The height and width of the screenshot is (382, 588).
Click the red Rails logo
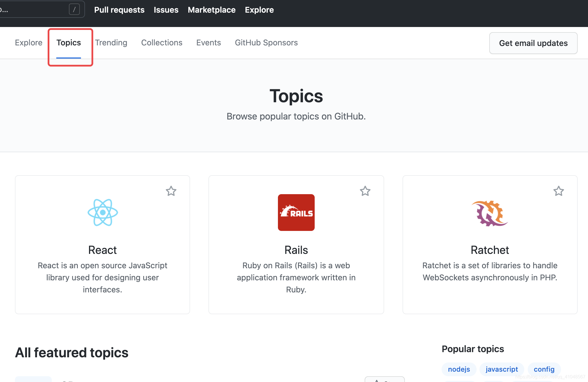pyautogui.click(x=296, y=213)
